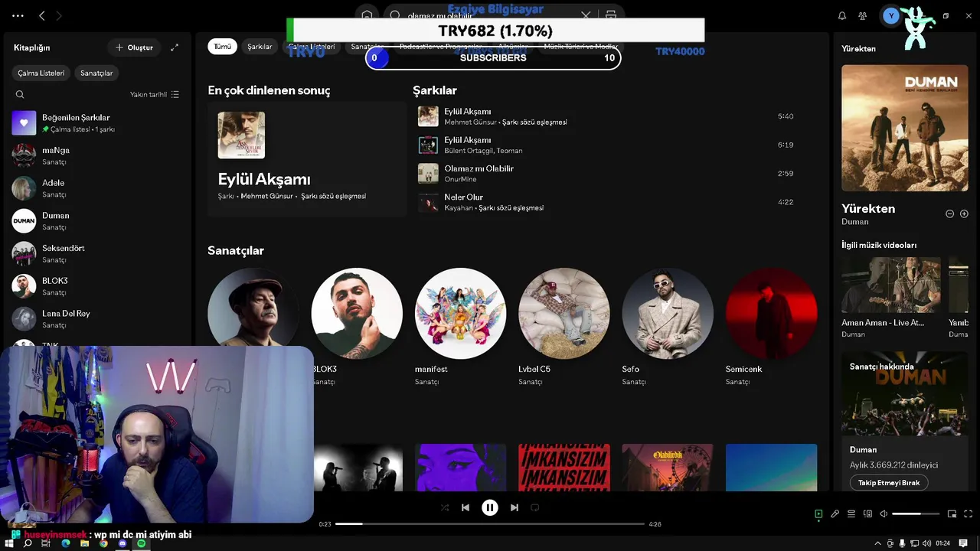
Task: Open the notifications bell
Action: click(842, 15)
